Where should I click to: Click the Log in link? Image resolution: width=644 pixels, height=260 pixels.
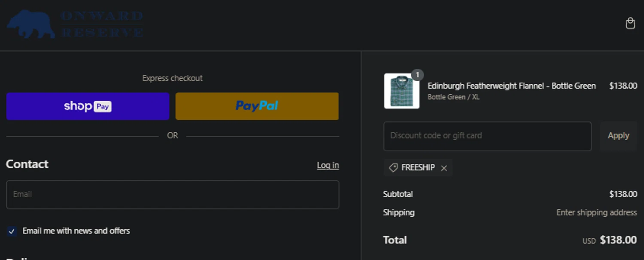tap(328, 165)
